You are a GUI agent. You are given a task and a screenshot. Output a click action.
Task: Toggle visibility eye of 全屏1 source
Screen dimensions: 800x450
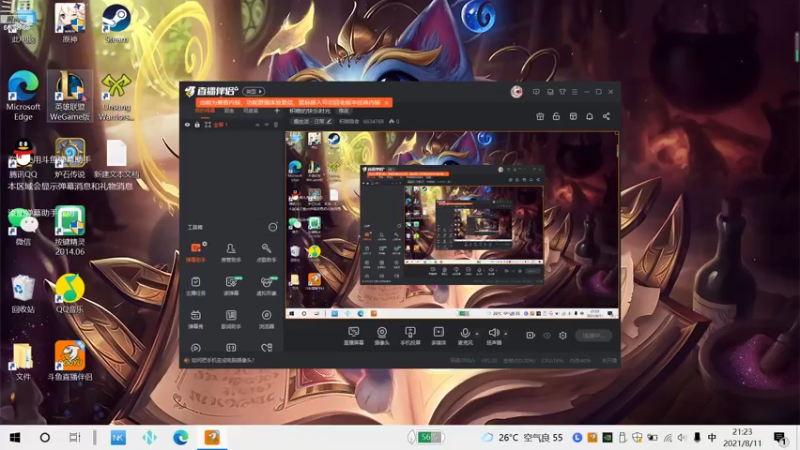[187, 124]
